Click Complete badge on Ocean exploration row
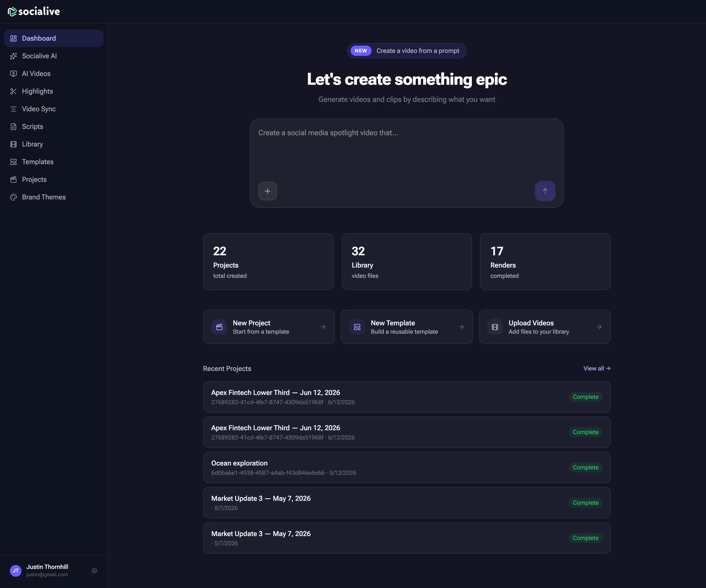The image size is (706, 588). (585, 467)
